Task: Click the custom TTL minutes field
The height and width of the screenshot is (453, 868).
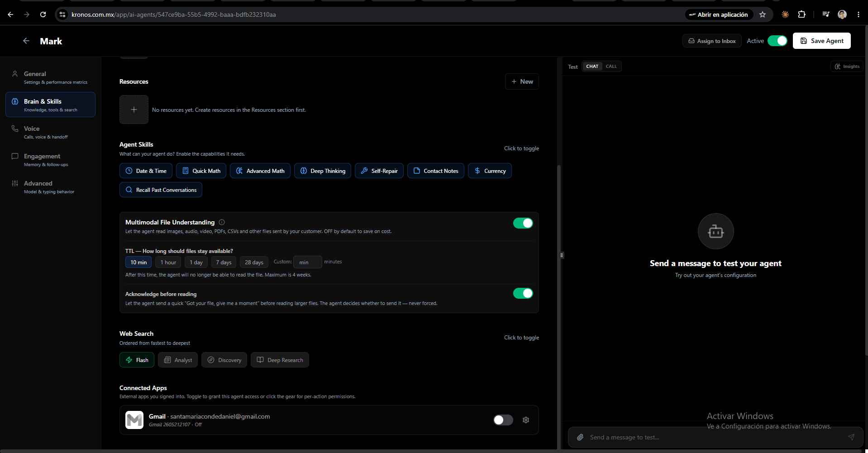Action: 307,262
